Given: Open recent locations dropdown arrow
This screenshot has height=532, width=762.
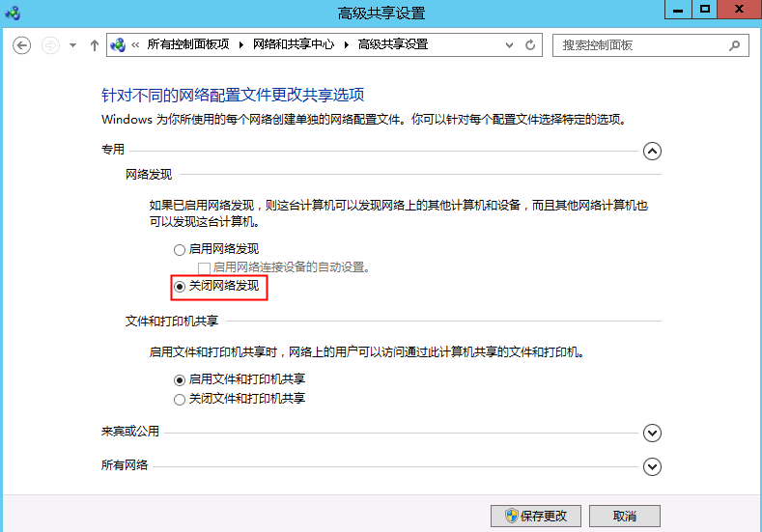Looking at the screenshot, I should pos(72,45).
